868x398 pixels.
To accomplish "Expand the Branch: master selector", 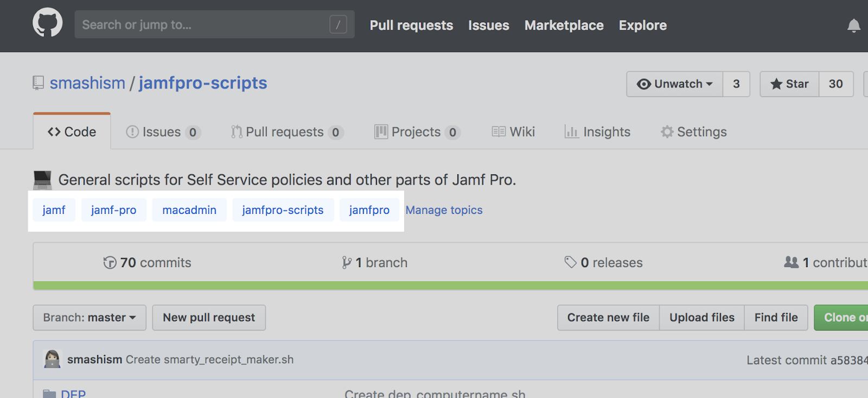I will (x=90, y=318).
